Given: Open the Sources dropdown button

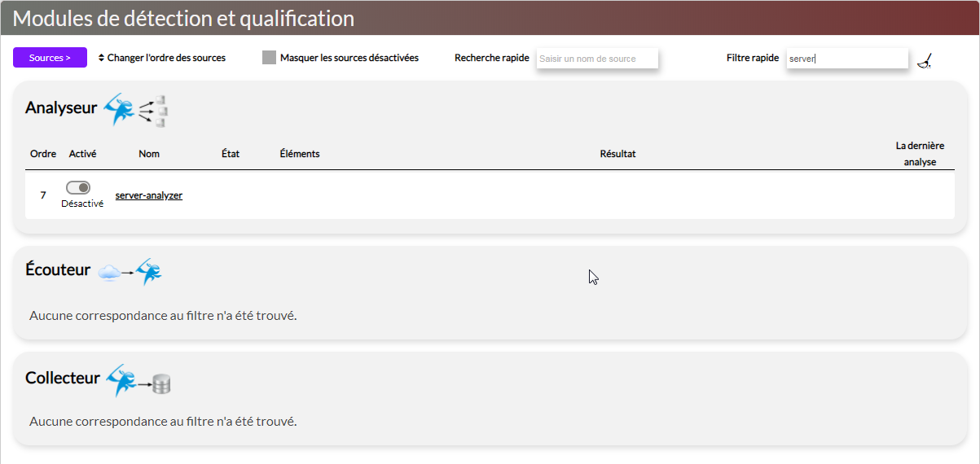Looking at the screenshot, I should pyautogui.click(x=50, y=58).
